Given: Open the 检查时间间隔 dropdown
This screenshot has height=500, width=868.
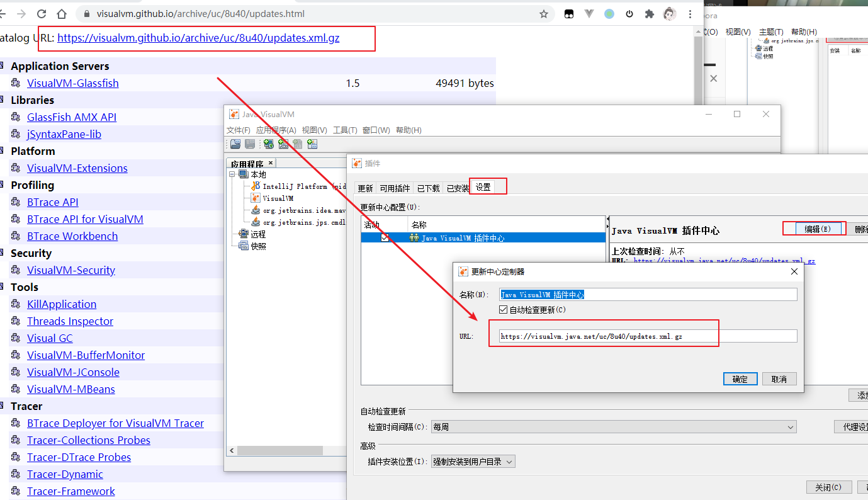Looking at the screenshot, I should tap(614, 427).
